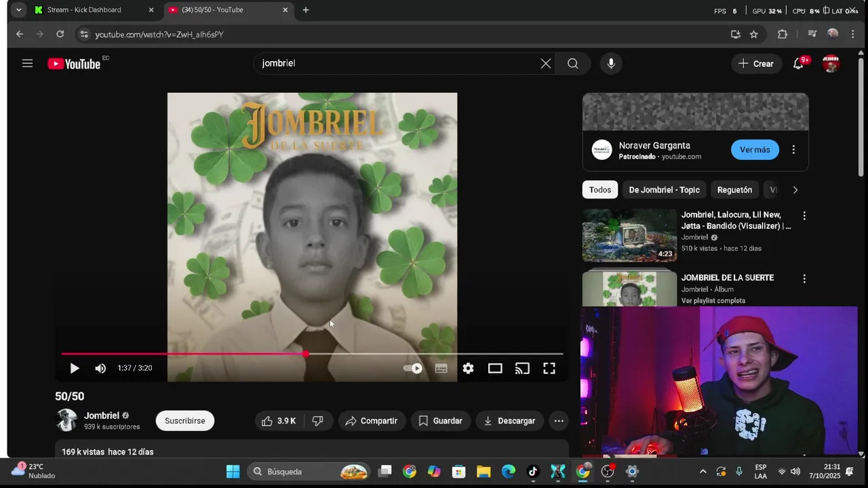Click the taskbar Búsqueda search box

(309, 472)
